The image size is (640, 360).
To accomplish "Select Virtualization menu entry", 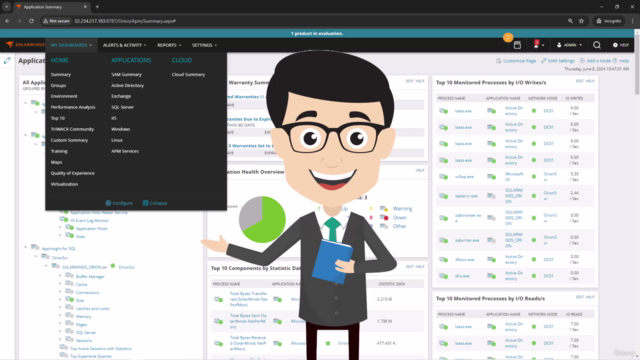I will [x=64, y=184].
